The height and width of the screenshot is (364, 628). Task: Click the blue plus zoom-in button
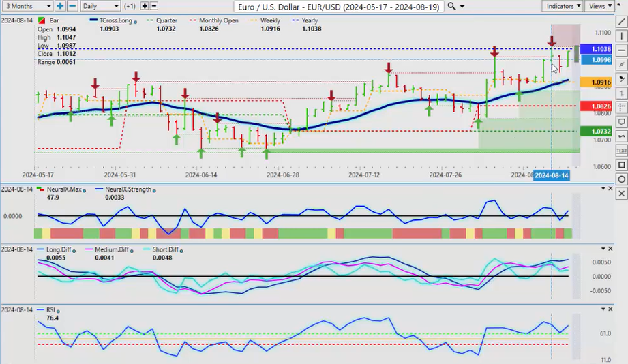point(60,6)
